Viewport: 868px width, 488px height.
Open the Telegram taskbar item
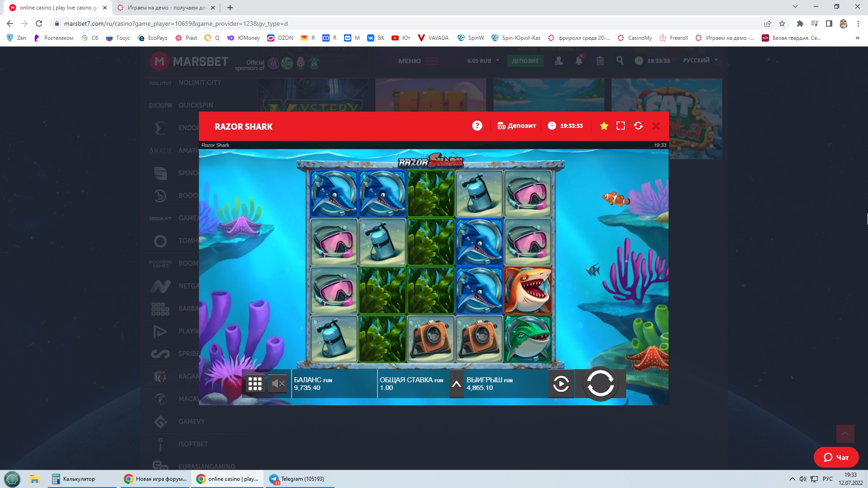pos(298,479)
